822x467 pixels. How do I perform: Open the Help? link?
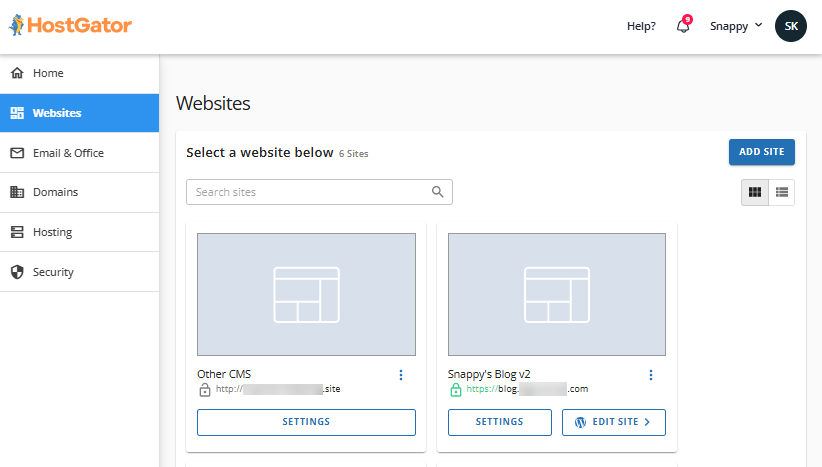[x=641, y=26]
